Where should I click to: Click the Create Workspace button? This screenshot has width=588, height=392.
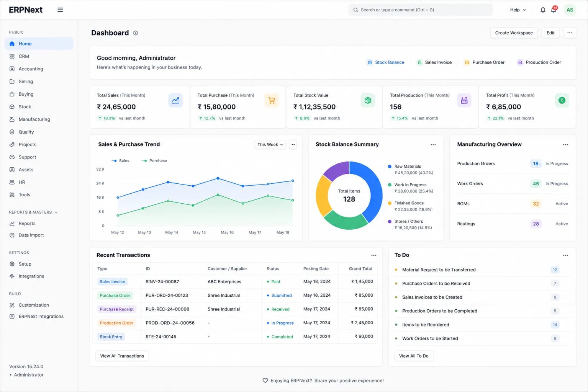point(514,33)
